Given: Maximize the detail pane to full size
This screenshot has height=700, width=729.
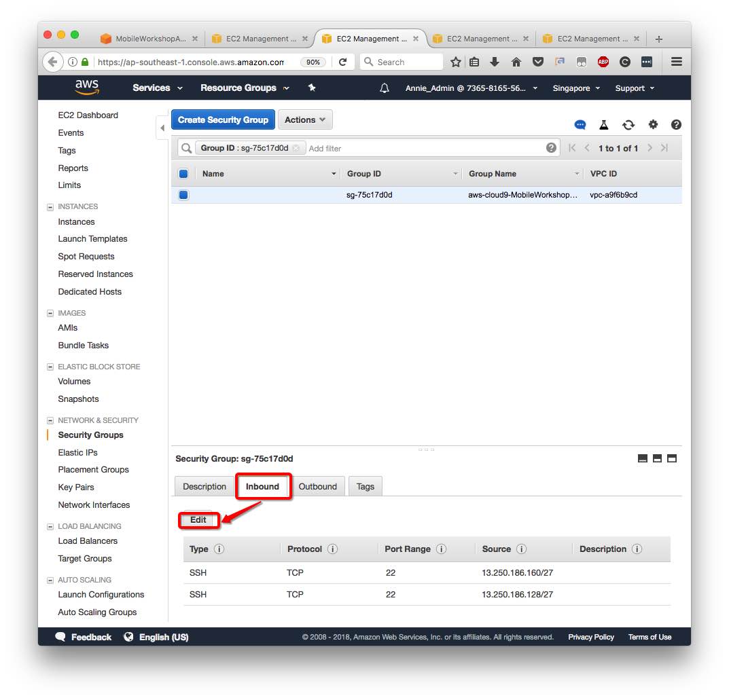Looking at the screenshot, I should click(672, 458).
